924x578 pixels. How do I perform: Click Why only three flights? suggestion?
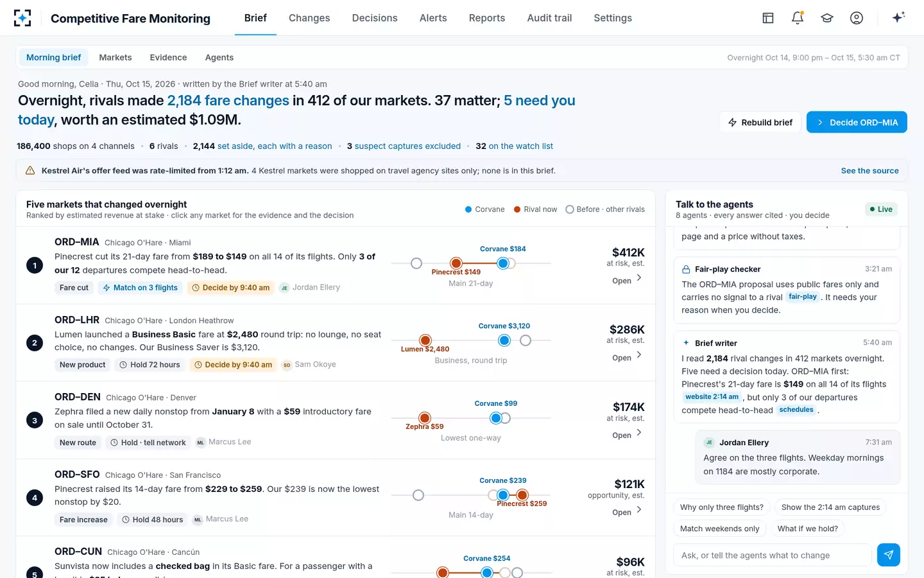tap(722, 507)
